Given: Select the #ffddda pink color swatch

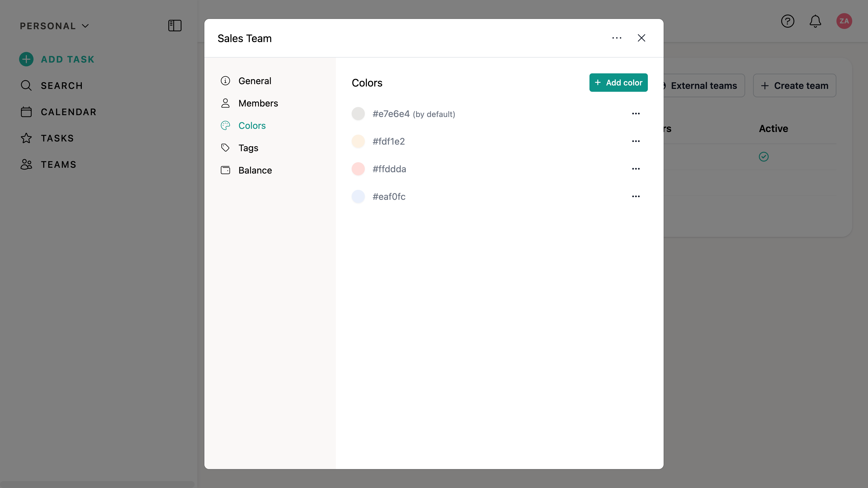Looking at the screenshot, I should click(x=358, y=169).
